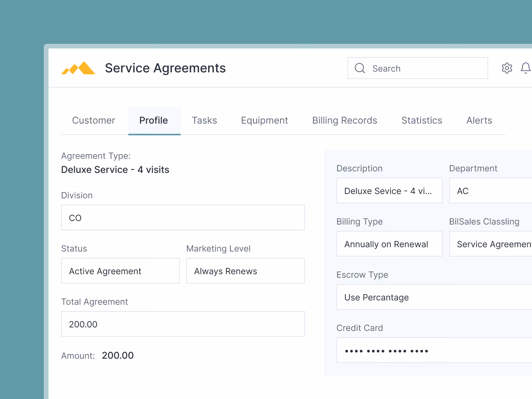This screenshot has height=399, width=532.
Task: Switch to the Alerts tab
Action: pos(479,120)
